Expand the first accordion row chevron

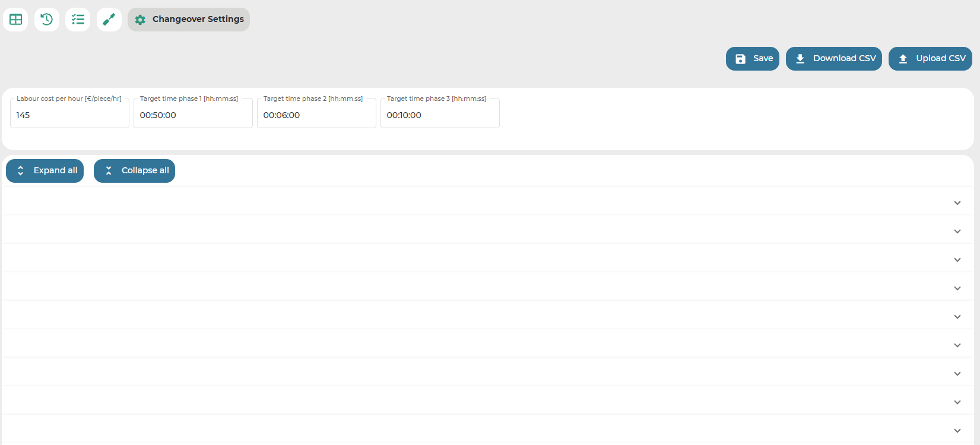click(x=957, y=203)
